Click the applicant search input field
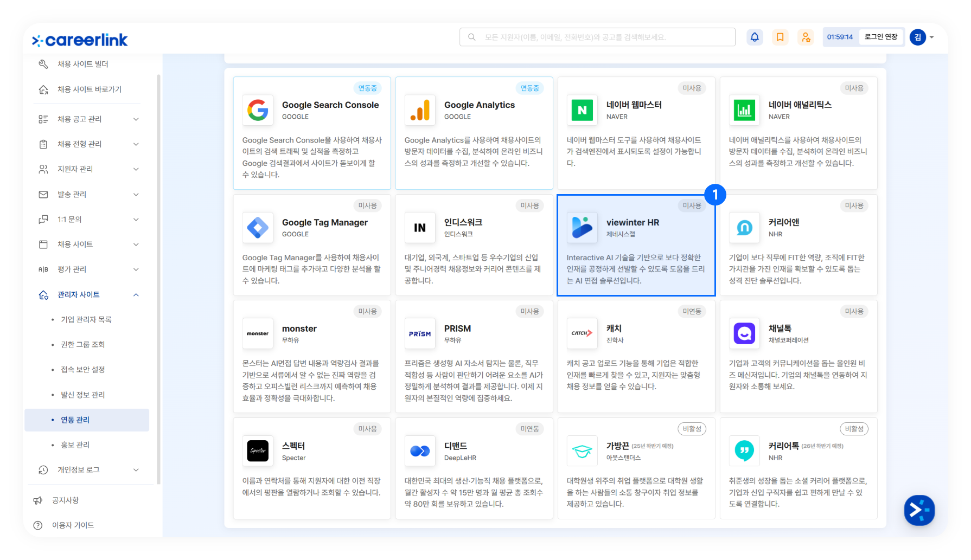Viewport: 971px width, 560px height. click(x=597, y=37)
